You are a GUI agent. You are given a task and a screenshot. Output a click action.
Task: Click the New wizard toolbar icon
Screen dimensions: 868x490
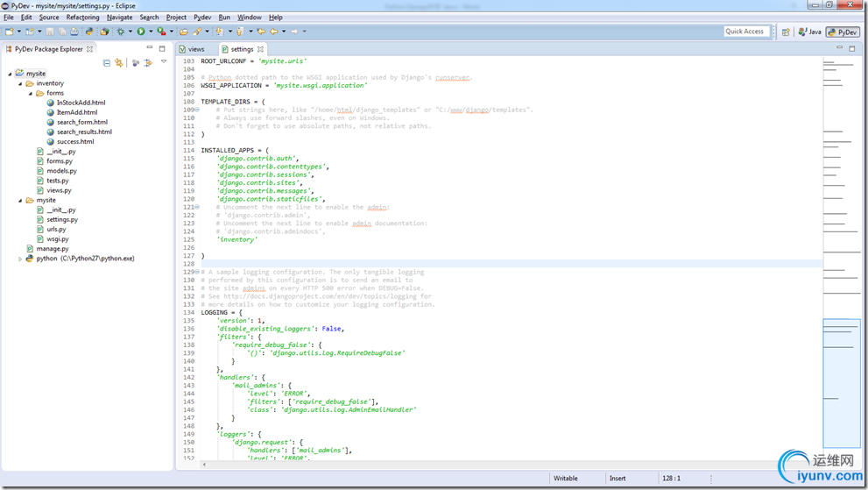[x=9, y=32]
